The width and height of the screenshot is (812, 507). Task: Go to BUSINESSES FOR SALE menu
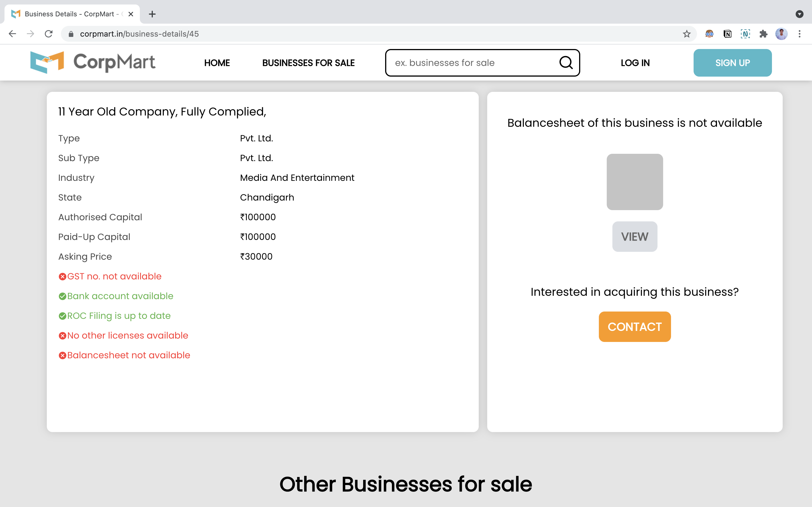pos(308,63)
